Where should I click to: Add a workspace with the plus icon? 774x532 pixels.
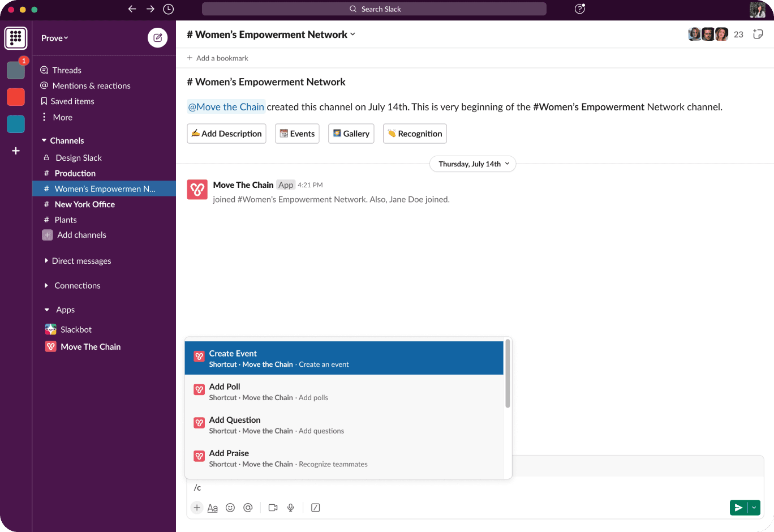tap(16, 151)
